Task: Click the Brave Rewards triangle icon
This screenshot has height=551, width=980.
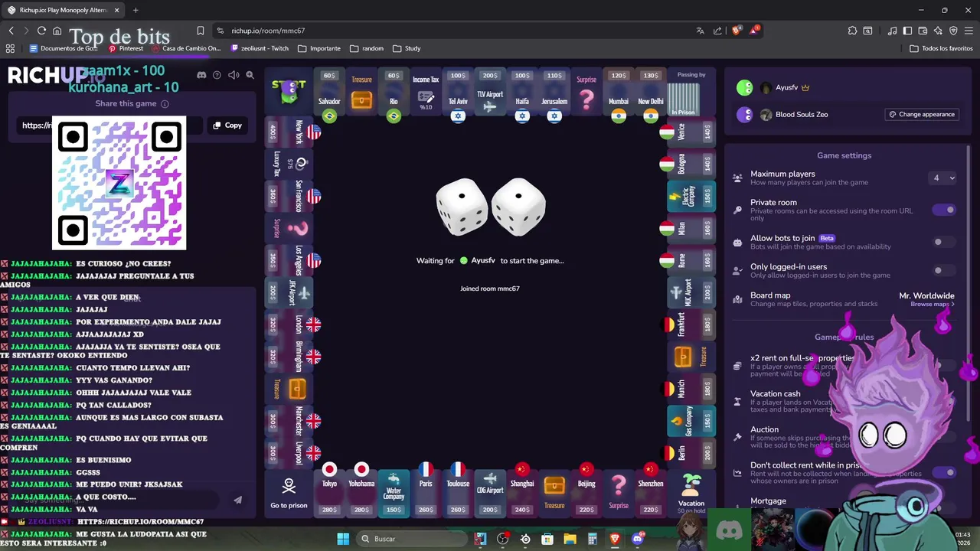Action: [x=754, y=31]
